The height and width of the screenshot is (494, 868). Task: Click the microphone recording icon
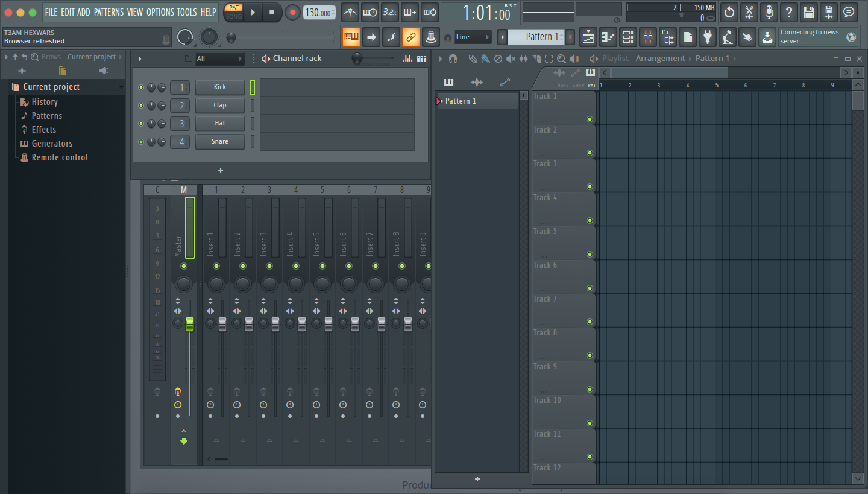click(769, 12)
